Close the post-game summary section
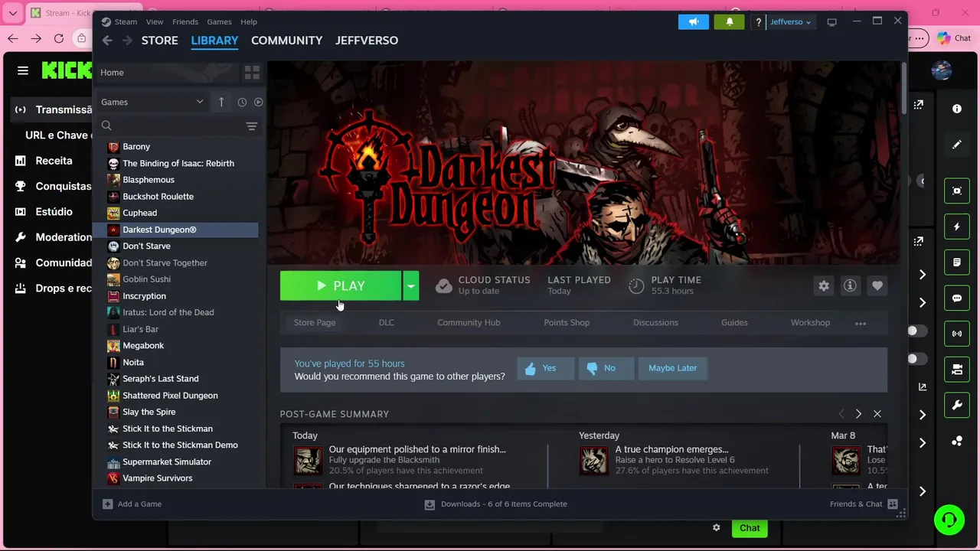The image size is (980, 551). click(877, 414)
